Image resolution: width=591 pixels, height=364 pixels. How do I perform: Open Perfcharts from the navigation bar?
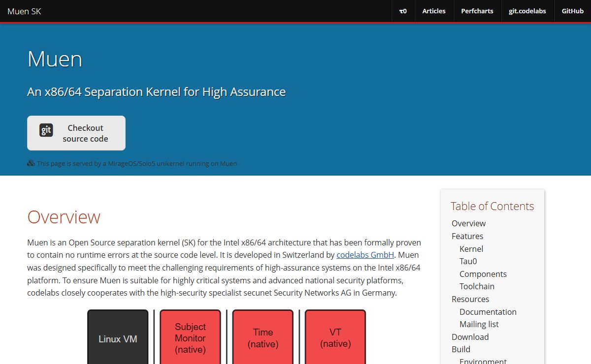[477, 11]
